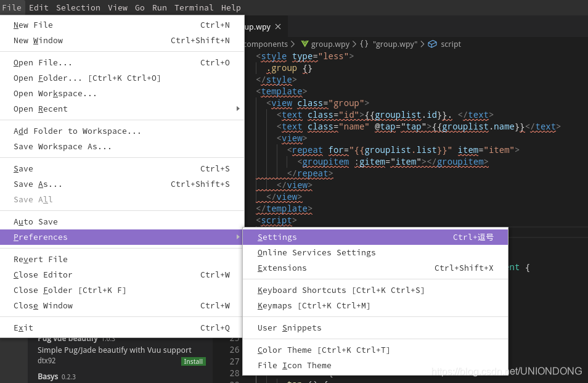
Task: Choose Close Editor menu entry
Action: pyautogui.click(x=122, y=274)
